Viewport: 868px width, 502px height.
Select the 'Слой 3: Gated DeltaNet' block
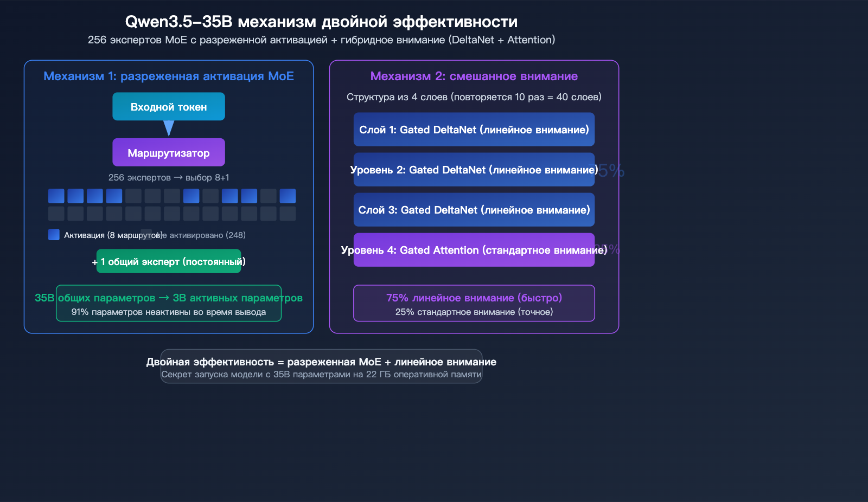tap(474, 210)
